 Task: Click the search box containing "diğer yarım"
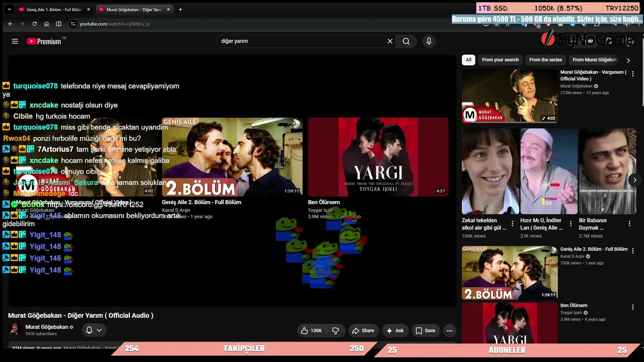pos(302,41)
